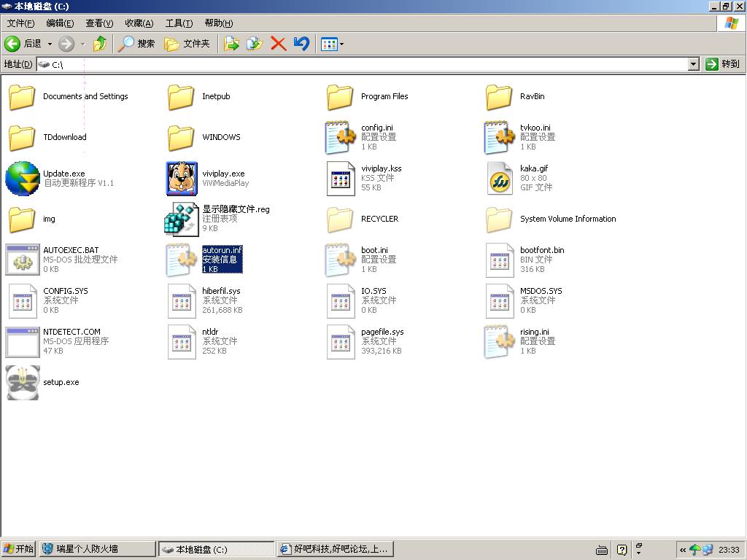This screenshot has width=747, height=560.
Task: Click the green umbrella tray icon
Action: [x=694, y=550]
